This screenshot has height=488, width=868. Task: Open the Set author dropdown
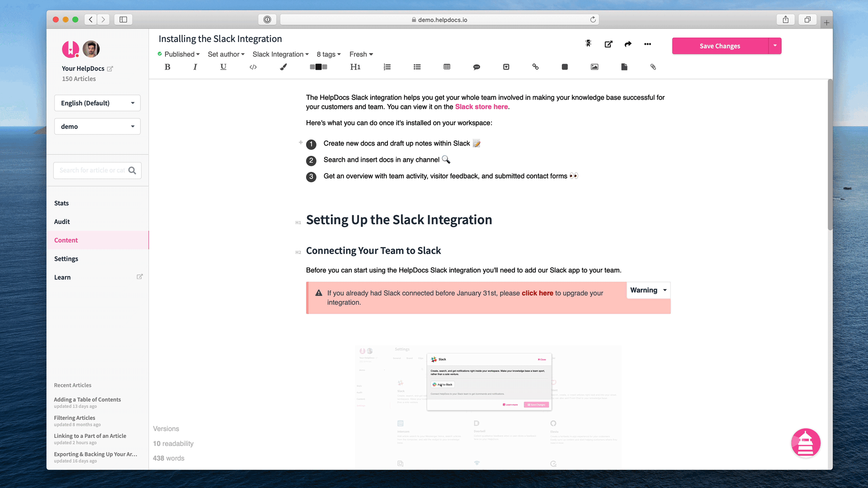(x=226, y=54)
